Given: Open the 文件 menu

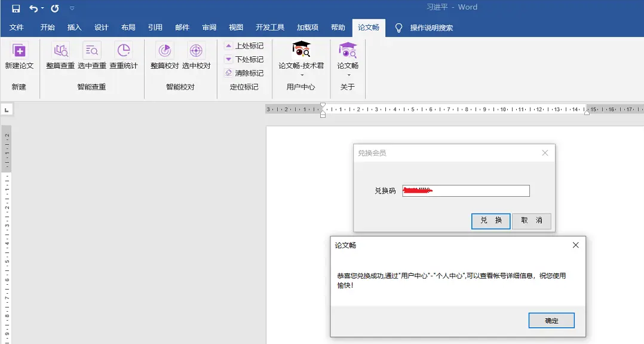Looking at the screenshot, I should [17, 28].
